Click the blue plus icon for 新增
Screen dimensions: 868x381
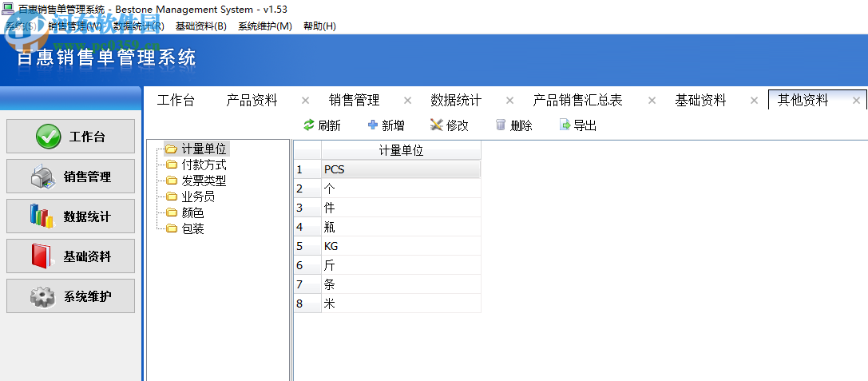(x=373, y=125)
